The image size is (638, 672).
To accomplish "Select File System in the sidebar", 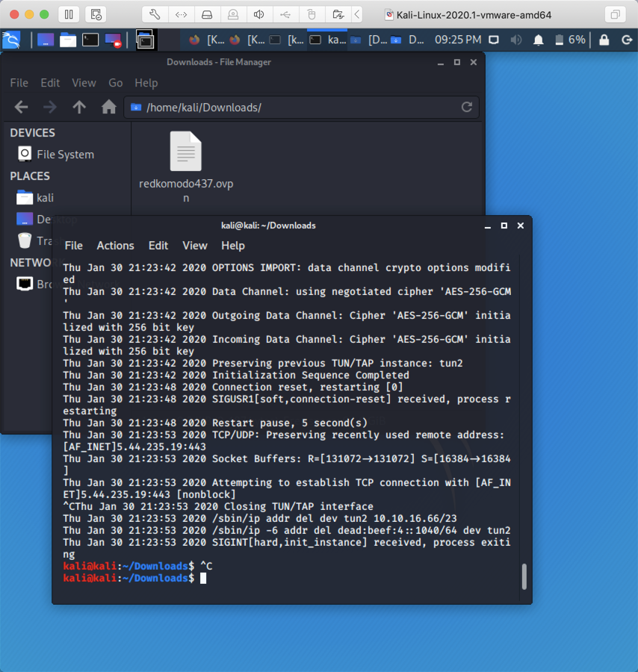I will tap(65, 155).
